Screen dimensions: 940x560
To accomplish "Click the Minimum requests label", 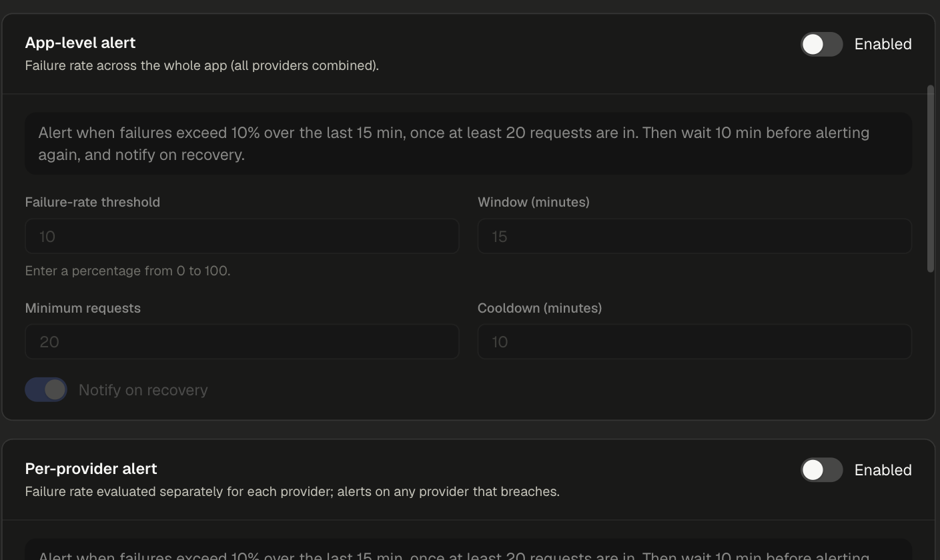I will pyautogui.click(x=83, y=308).
